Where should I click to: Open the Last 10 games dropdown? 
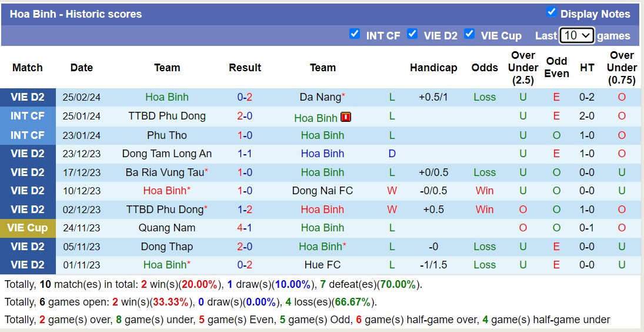click(x=576, y=35)
